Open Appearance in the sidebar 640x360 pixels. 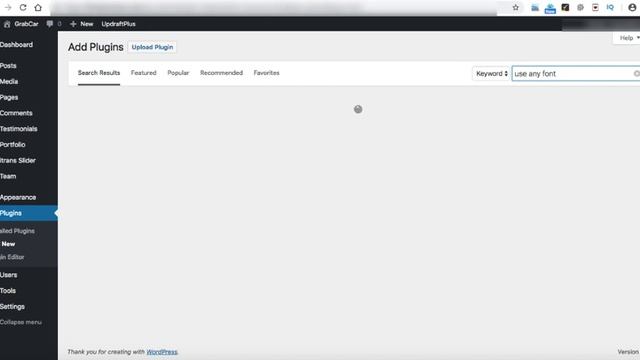(18, 198)
